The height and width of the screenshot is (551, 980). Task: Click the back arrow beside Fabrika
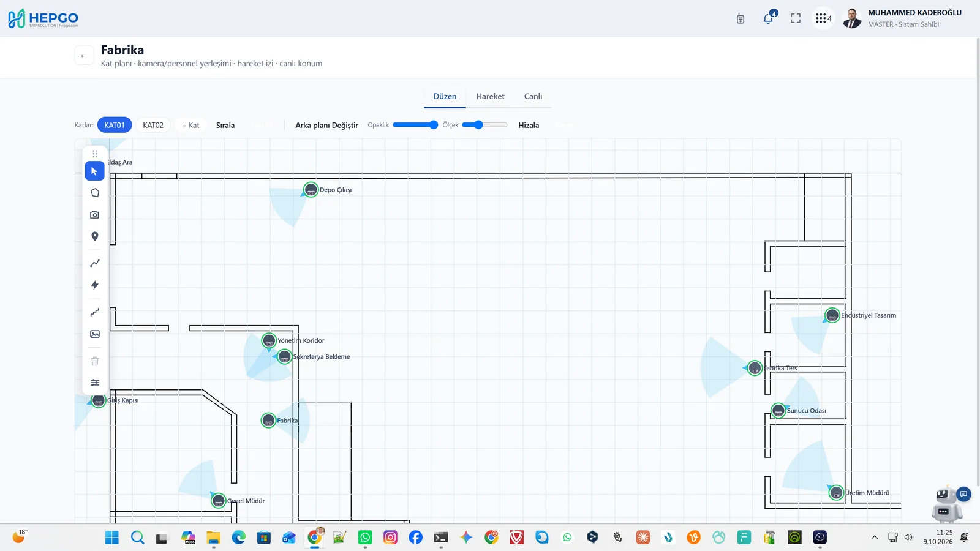[84, 55]
